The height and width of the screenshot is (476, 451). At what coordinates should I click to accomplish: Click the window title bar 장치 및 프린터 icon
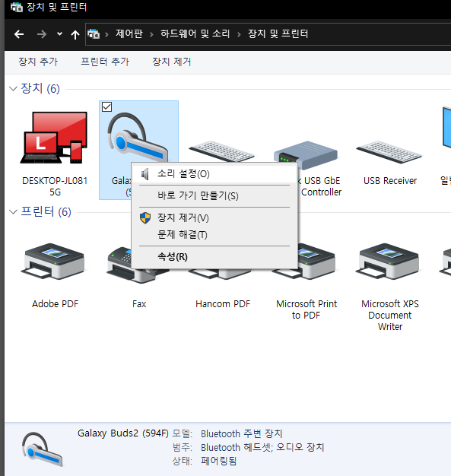[x=17, y=7]
